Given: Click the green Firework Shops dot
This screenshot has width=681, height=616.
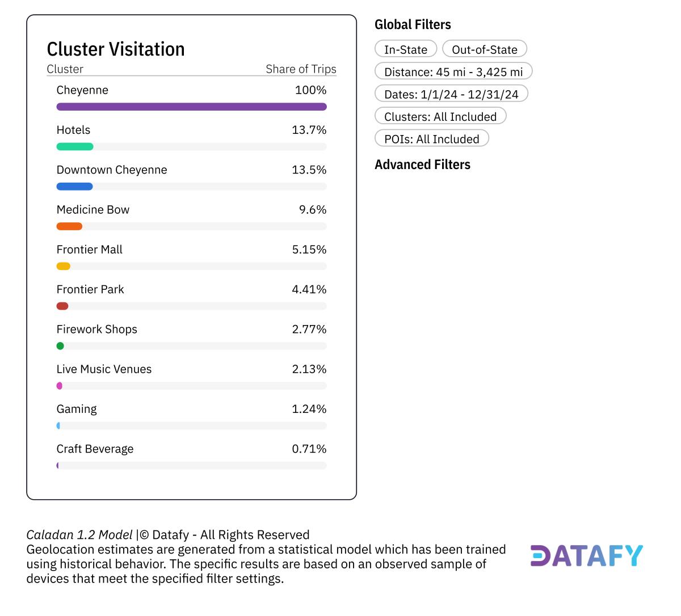Looking at the screenshot, I should tap(60, 346).
